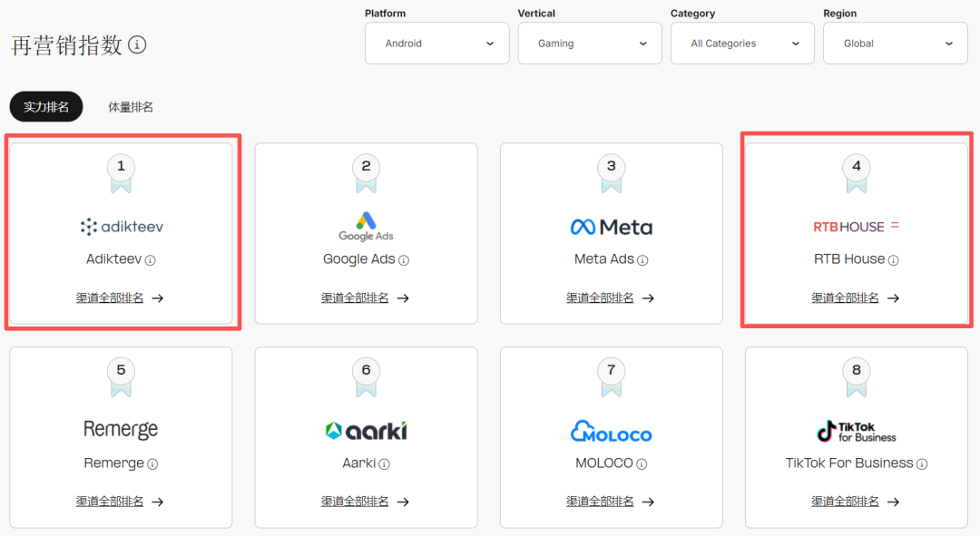Click rank 1 ribbon badge on Adikteev card
This screenshot has width=980, height=536.
(x=122, y=173)
